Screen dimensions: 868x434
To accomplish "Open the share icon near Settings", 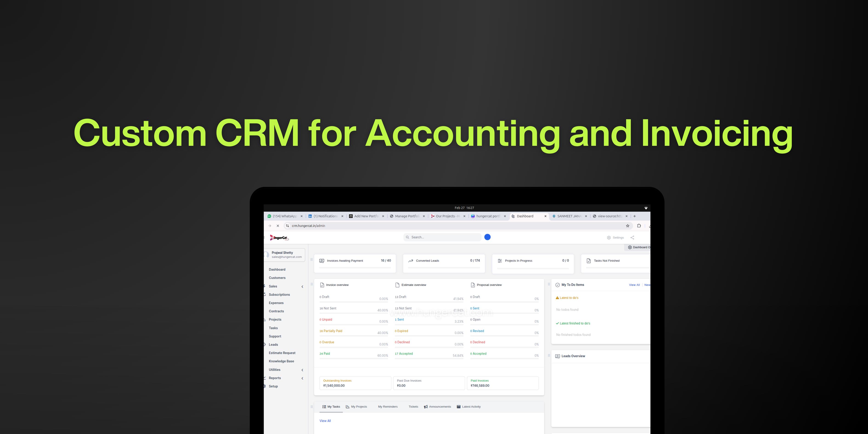I will 632,237.
